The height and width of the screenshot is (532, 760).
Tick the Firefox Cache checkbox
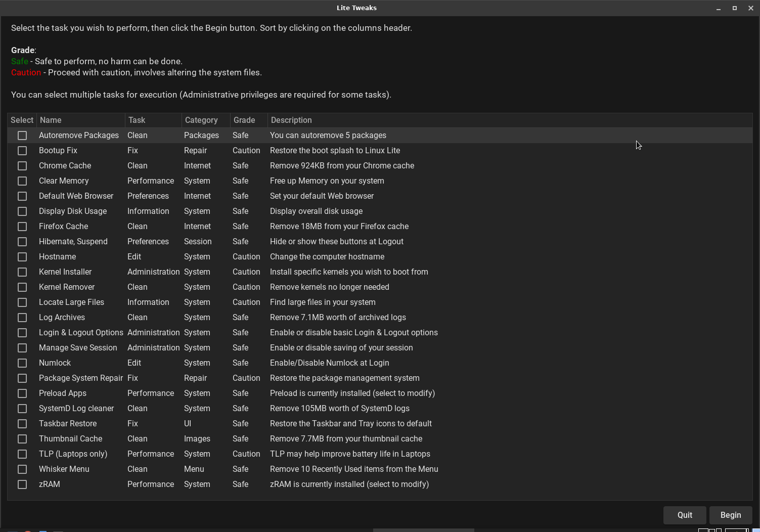click(22, 227)
